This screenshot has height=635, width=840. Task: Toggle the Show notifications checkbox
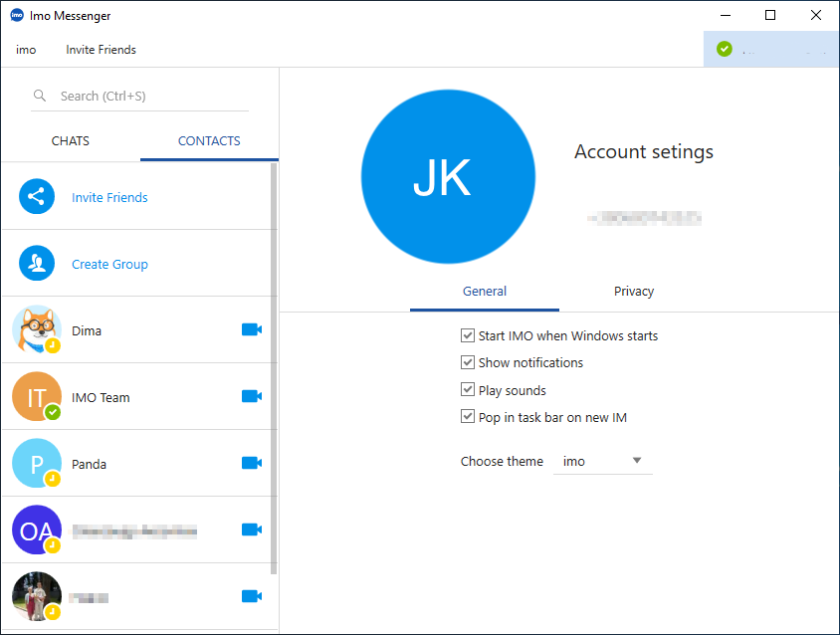point(467,362)
